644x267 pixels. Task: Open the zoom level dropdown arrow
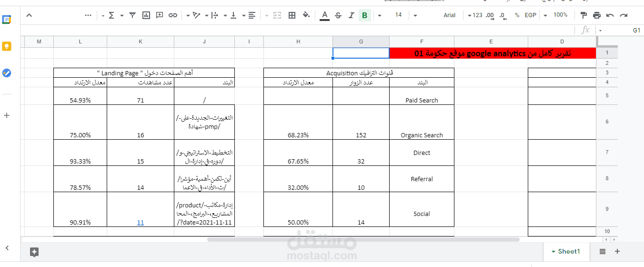(546, 15)
